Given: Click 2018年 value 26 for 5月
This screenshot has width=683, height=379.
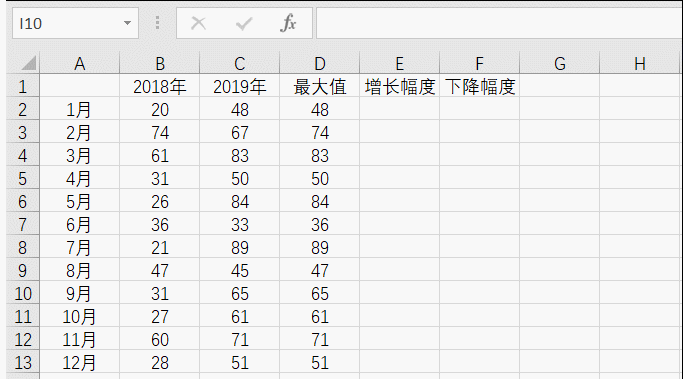Looking at the screenshot, I should pos(160,201).
